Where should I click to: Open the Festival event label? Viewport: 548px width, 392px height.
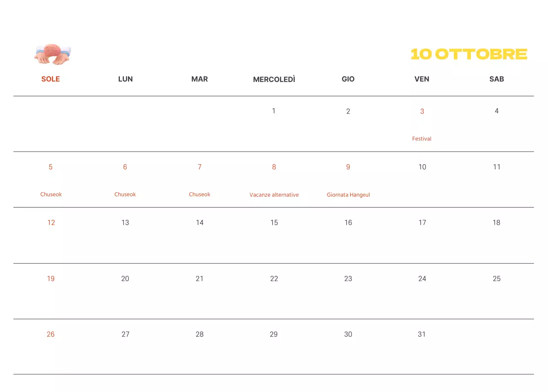coord(422,139)
